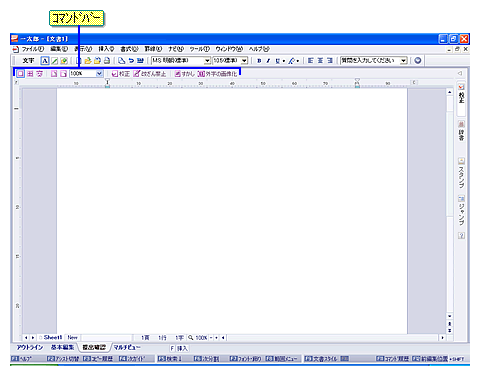Click the すかし watermark icon
The width and height of the screenshot is (478, 366).
point(184,74)
